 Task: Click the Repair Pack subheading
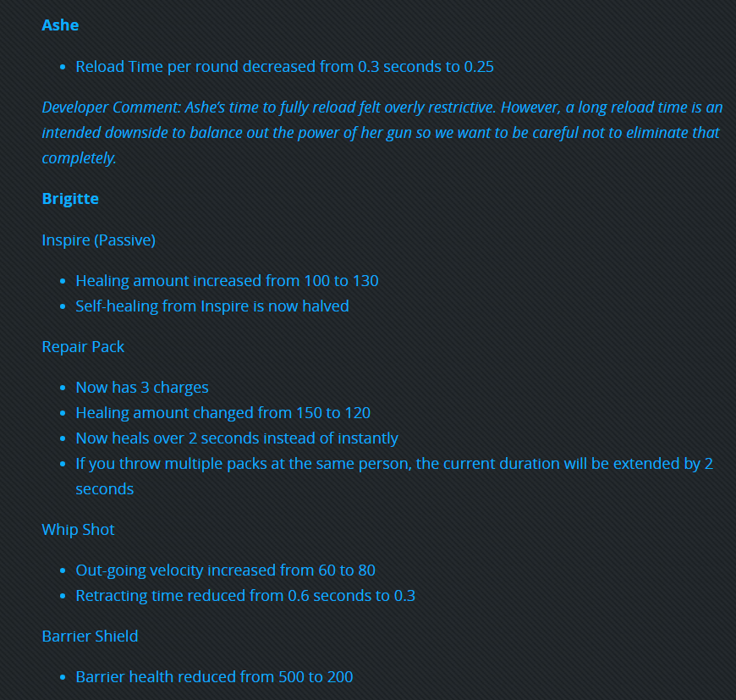(x=83, y=346)
